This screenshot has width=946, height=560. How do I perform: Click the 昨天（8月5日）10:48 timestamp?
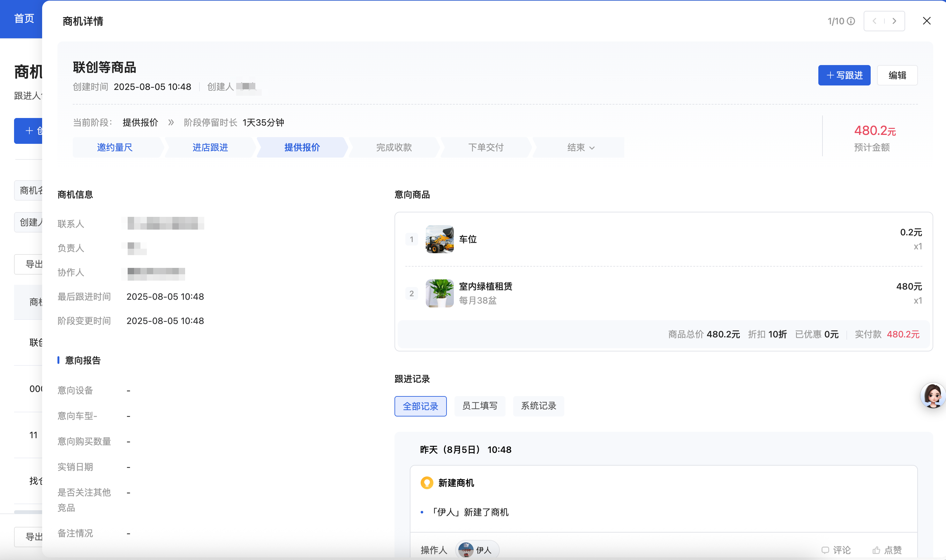466,450
